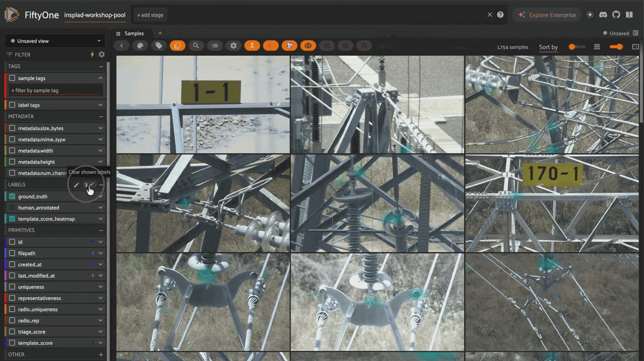Enable the label tags checkbox
Screen dimensions: 644x361
[x=12, y=105]
